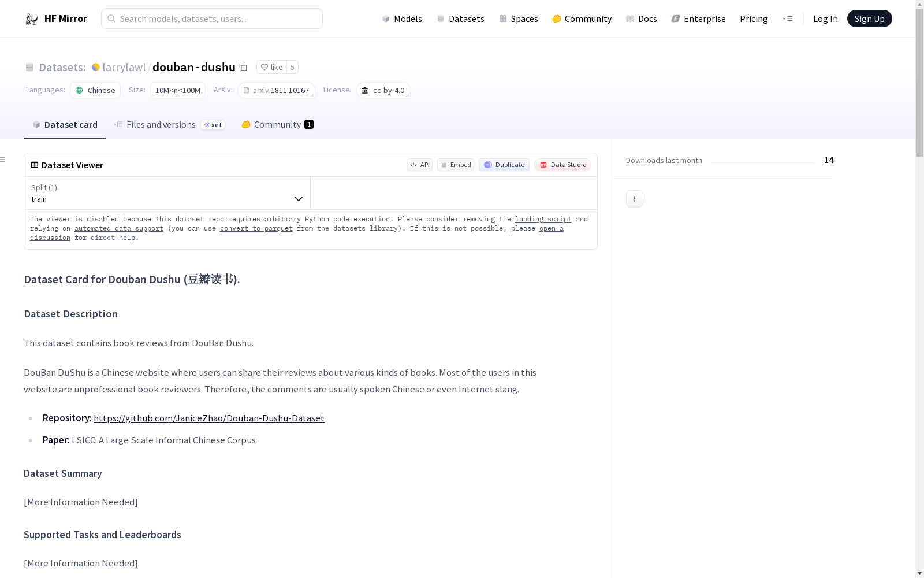
Task: Open the arxiv:1811.10167 tag
Action: coord(277,90)
